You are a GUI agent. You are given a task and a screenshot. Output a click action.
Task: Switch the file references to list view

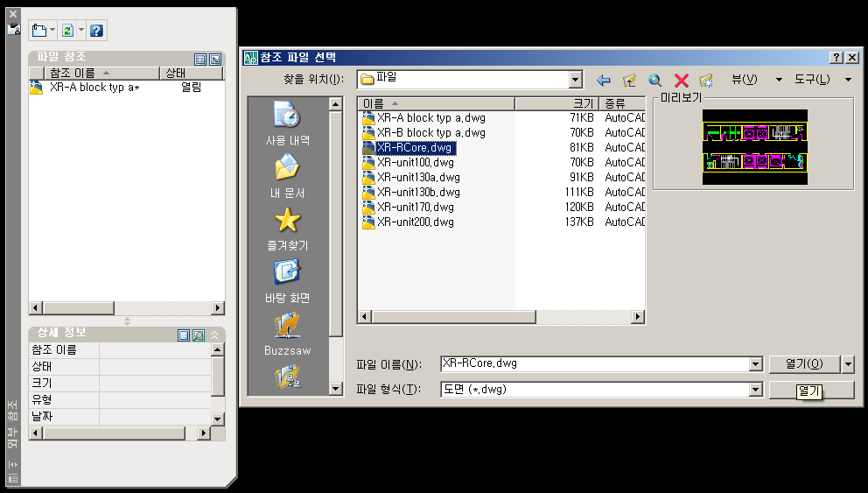click(200, 60)
